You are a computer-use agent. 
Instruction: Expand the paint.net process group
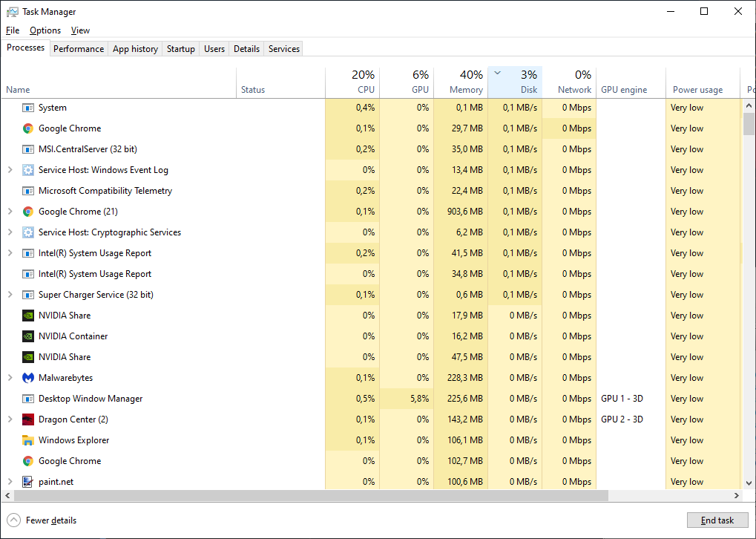10,482
